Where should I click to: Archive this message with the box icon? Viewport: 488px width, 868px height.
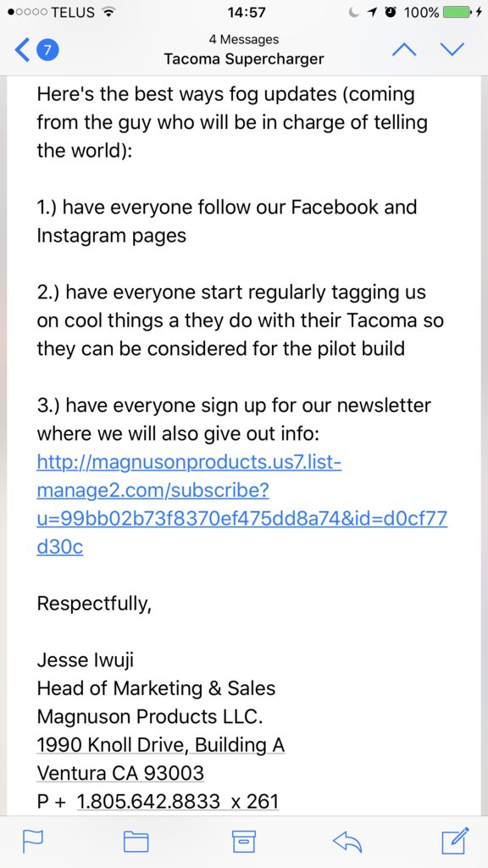[x=243, y=841]
